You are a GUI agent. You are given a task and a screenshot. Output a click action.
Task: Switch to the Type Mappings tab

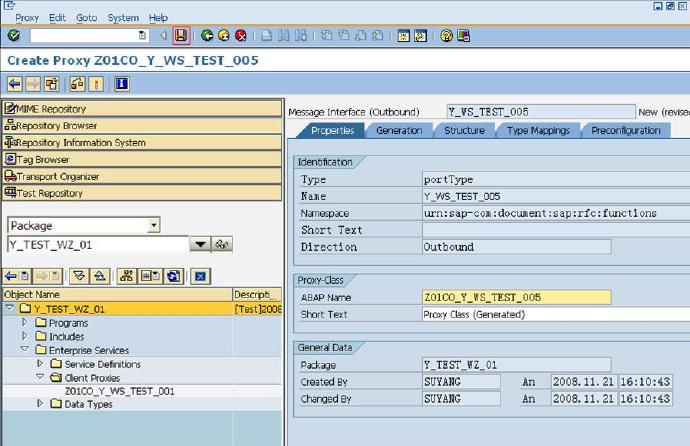point(538,131)
